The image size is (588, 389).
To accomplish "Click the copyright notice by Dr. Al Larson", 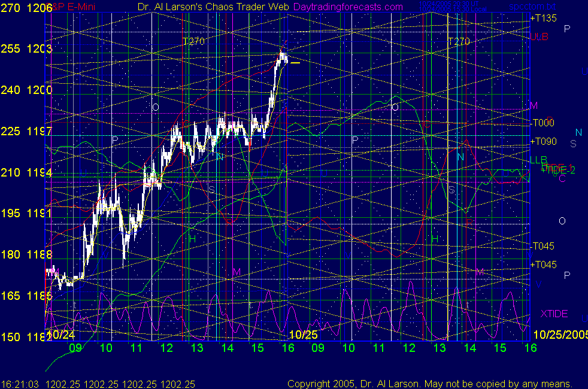I will tap(430, 384).
